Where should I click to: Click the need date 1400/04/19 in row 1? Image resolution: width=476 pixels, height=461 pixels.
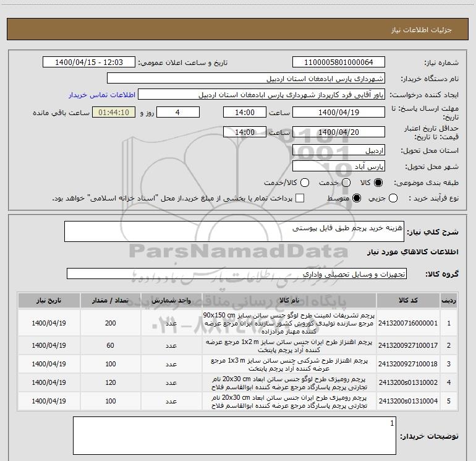49,323
